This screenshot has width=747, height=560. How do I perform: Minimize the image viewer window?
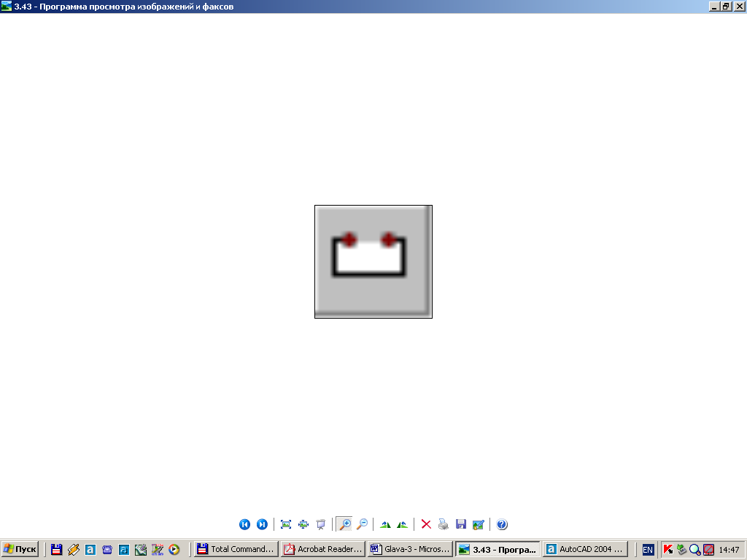click(715, 6)
